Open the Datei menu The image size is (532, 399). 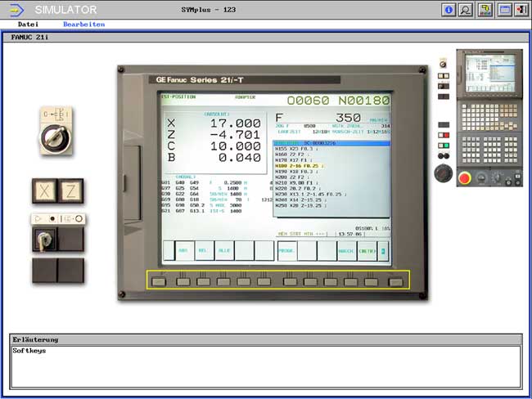point(28,25)
